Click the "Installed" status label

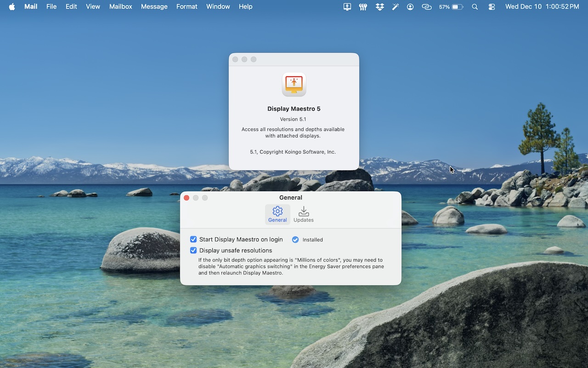(x=313, y=240)
